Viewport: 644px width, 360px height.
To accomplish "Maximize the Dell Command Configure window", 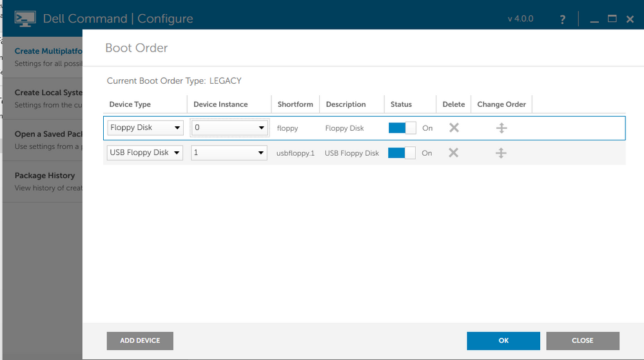I will (x=612, y=19).
